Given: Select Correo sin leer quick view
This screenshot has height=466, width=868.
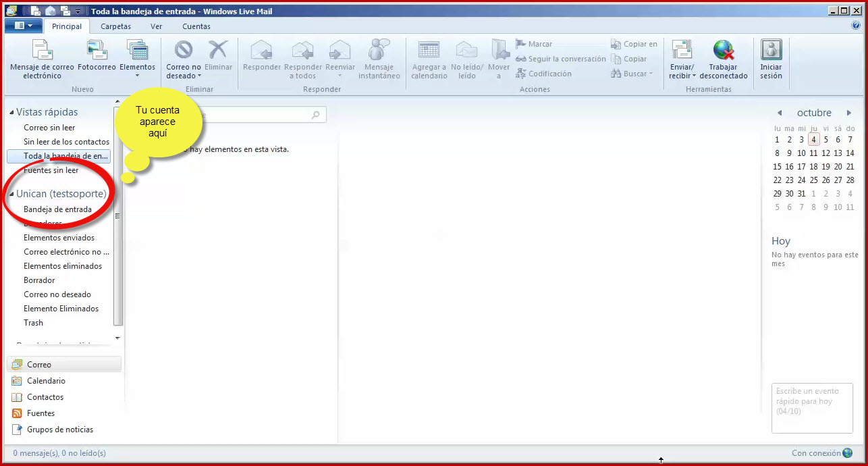Looking at the screenshot, I should click(49, 128).
